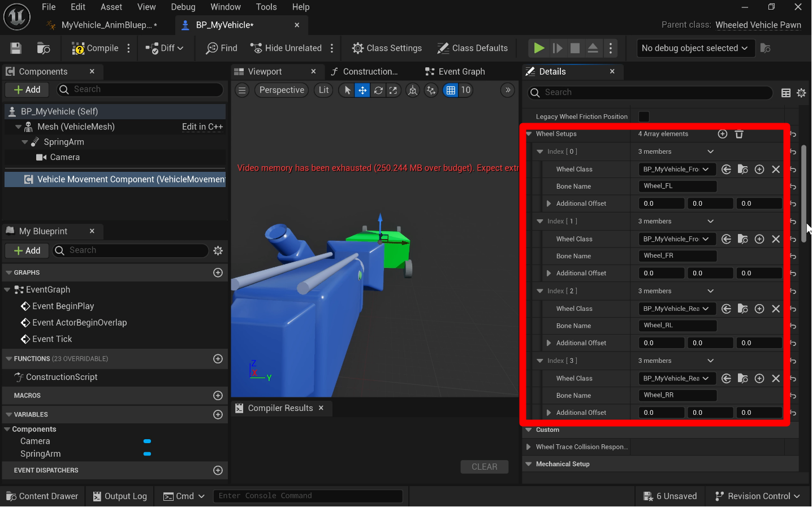Browse to Wheel Class asset for Index 3
This screenshot has width=812, height=507.
pos(743,379)
